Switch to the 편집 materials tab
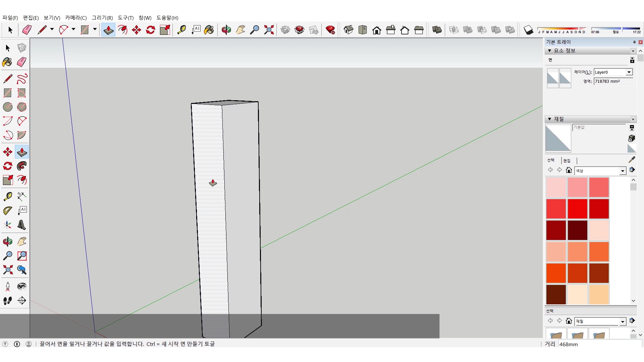 [567, 161]
